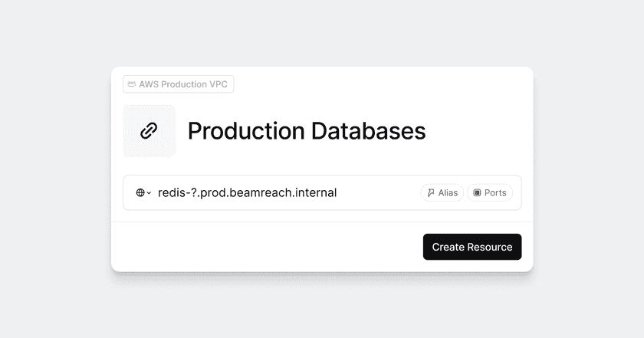
Task: Open the AWS Production VPC network badge
Action: tap(178, 84)
